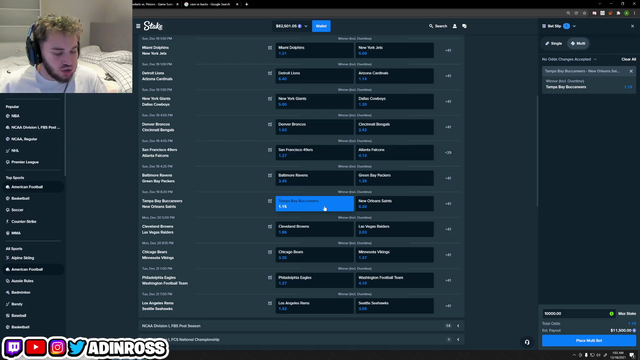Screen dimensions: 640x360
Task: Deselect highlighted Tampa Bay Buccaneers odds
Action: coord(315,204)
